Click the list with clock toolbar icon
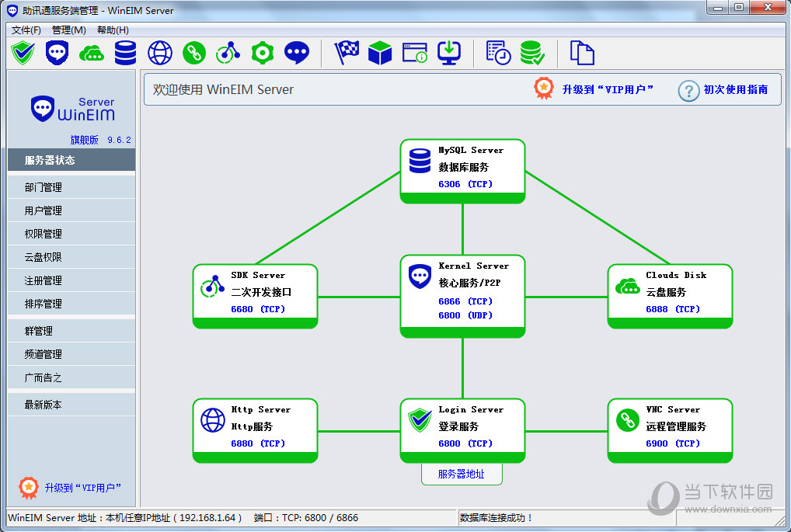The width and height of the screenshot is (791, 532). (498, 53)
